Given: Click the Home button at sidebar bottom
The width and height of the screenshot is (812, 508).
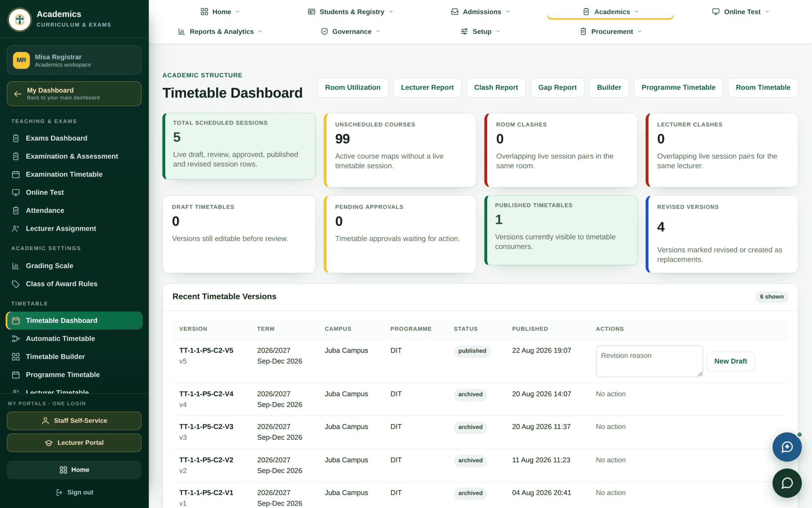Looking at the screenshot, I should [x=74, y=470].
